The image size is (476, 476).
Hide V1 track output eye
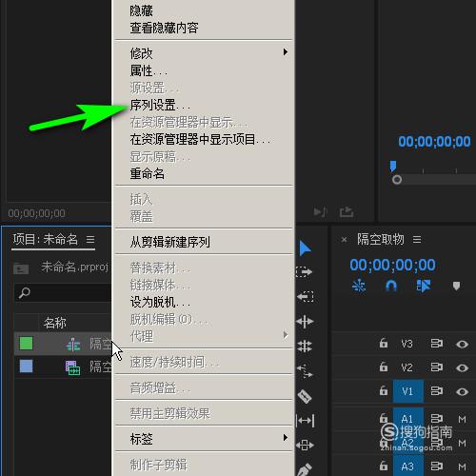(x=462, y=392)
